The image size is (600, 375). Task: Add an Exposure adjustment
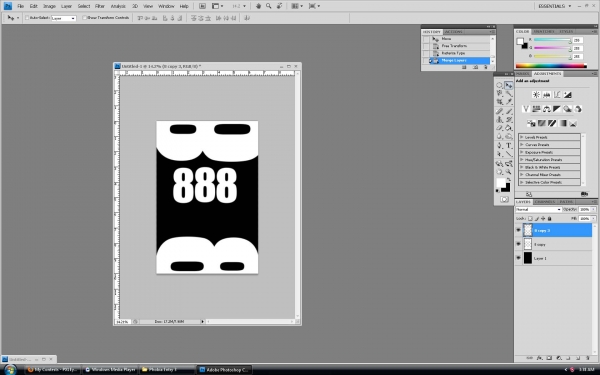(x=567, y=95)
